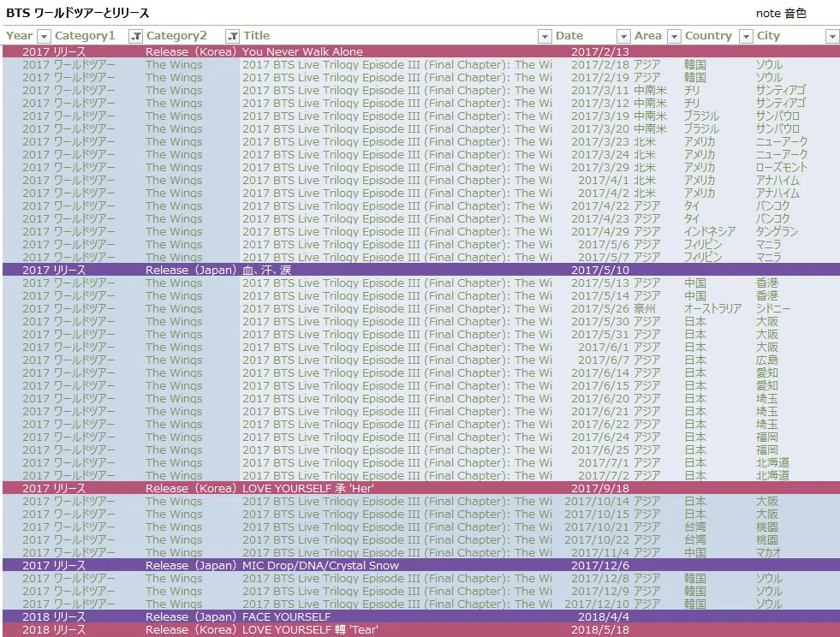Select the 2018/5/18 date cell

(600, 629)
